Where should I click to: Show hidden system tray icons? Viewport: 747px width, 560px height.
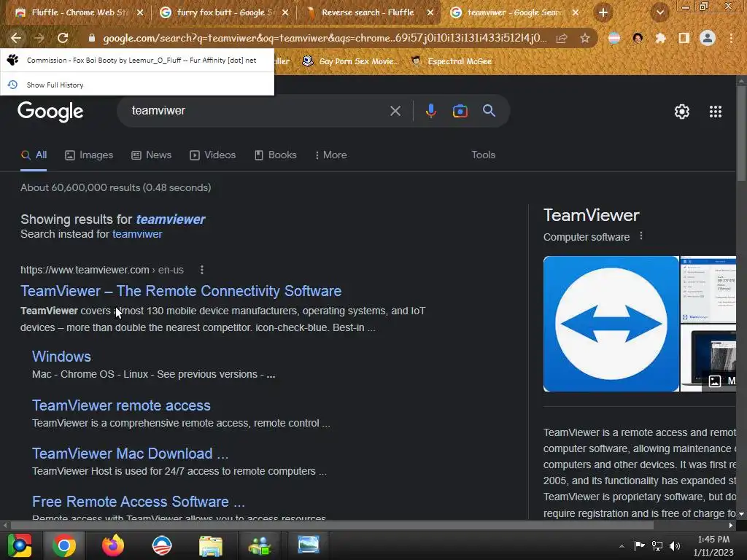(622, 546)
